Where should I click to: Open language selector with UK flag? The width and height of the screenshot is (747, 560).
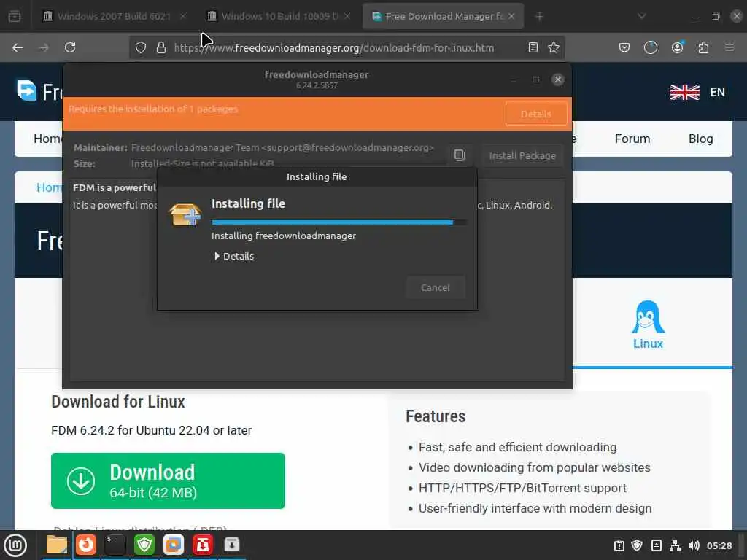697,92
